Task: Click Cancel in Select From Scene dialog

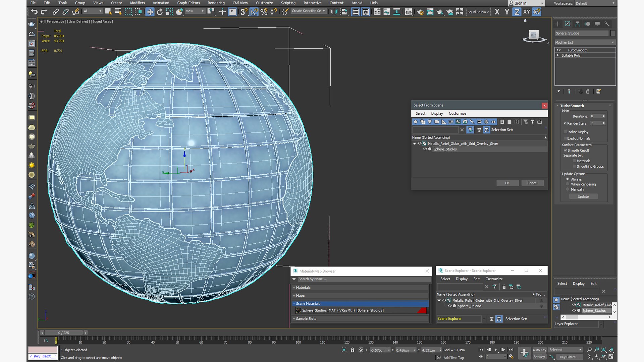Action: click(532, 183)
